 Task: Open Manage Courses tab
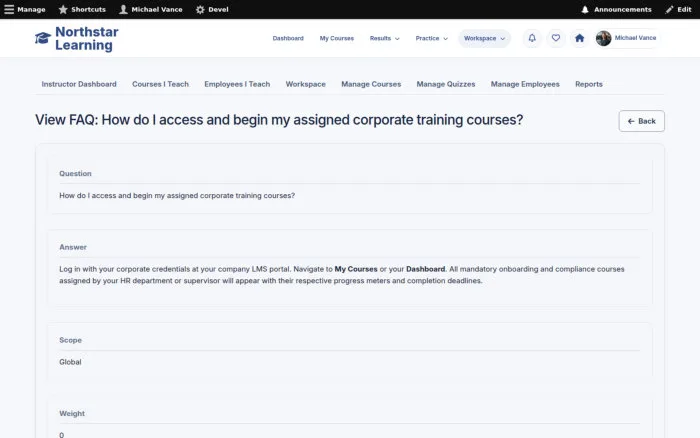point(371,84)
